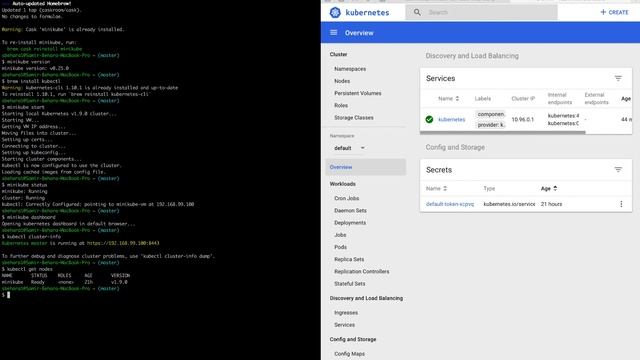Click the component label chip on kubernetes service
This screenshot has height=360, width=640.
pos(490,114)
